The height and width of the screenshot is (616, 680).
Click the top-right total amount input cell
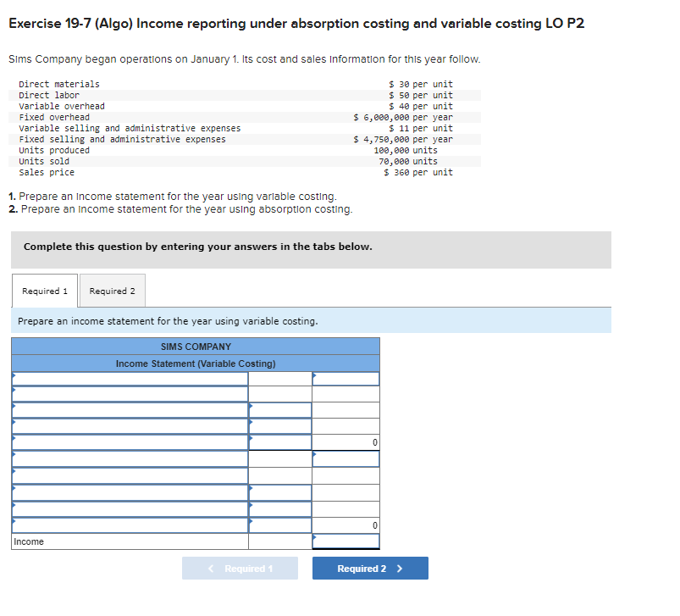(x=346, y=377)
